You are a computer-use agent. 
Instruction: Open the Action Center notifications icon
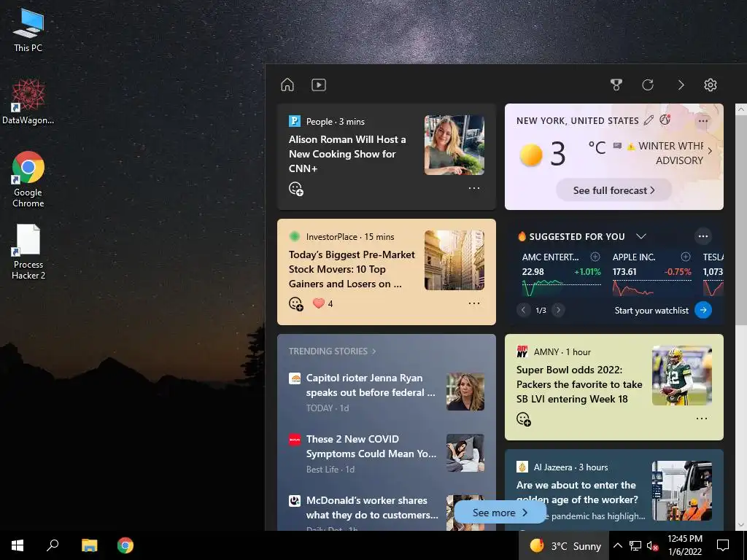pyautogui.click(x=723, y=545)
